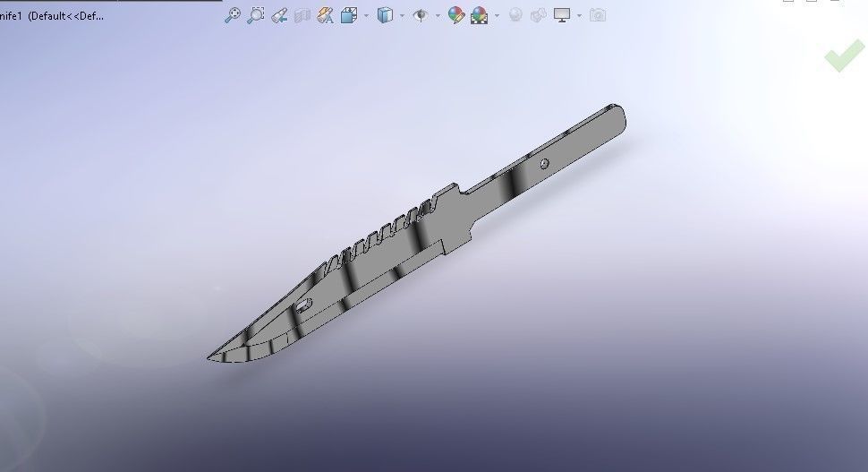This screenshot has width=868, height=472.
Task: Click the grayed Shadows in Shaded Mode icon
Action: 538,15
